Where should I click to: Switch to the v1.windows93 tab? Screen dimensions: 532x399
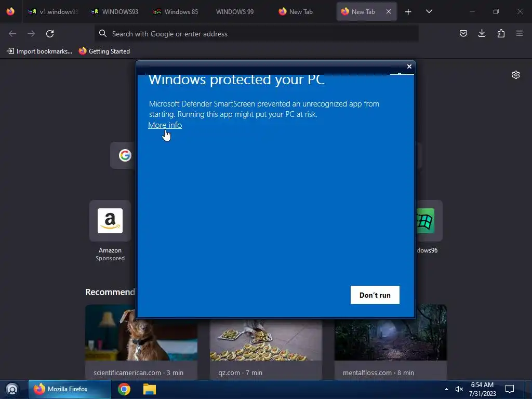point(53,11)
